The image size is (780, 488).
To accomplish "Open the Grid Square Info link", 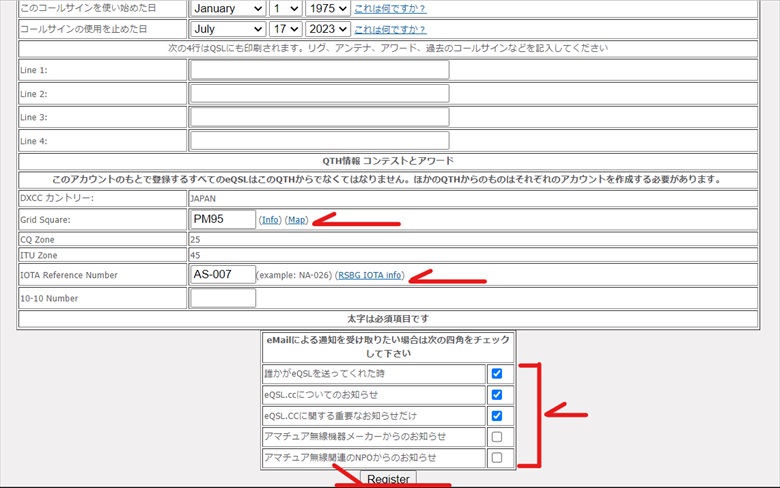I will pos(270,220).
